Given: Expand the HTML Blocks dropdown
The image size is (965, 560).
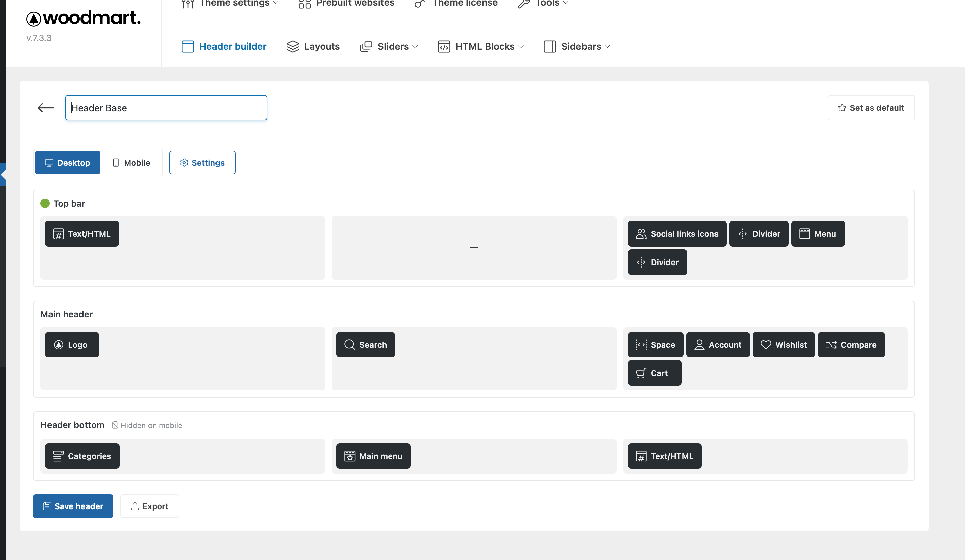Looking at the screenshot, I should pos(480,46).
